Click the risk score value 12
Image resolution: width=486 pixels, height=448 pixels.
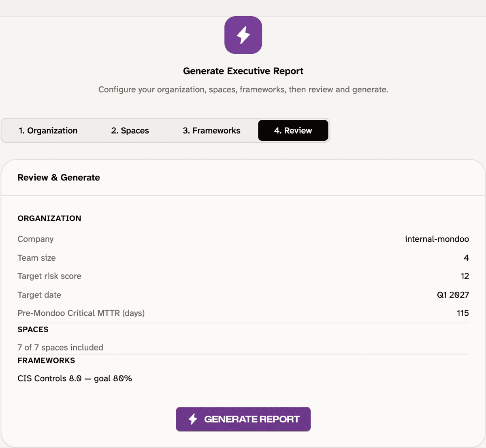pos(465,276)
